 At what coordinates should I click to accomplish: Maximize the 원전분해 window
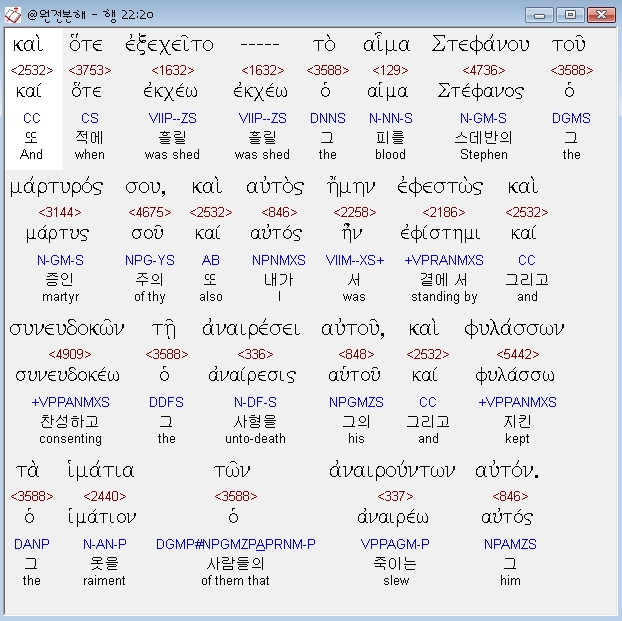click(570, 15)
